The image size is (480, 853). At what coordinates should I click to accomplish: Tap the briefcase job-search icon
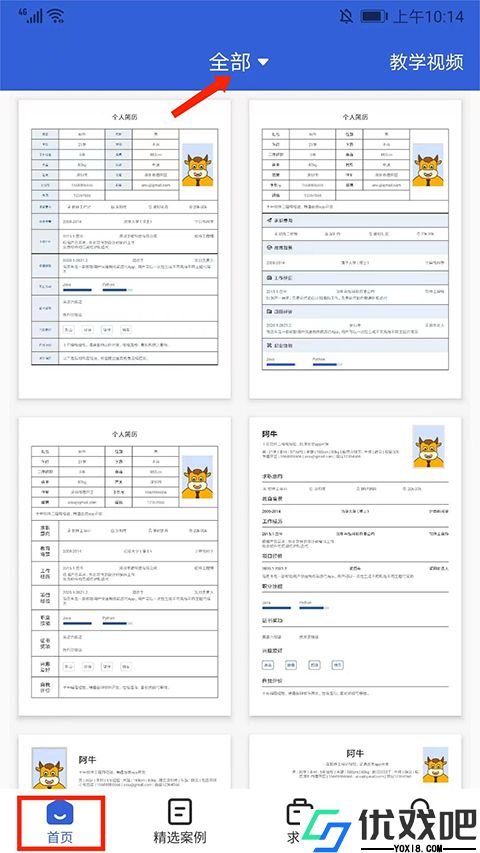click(297, 811)
